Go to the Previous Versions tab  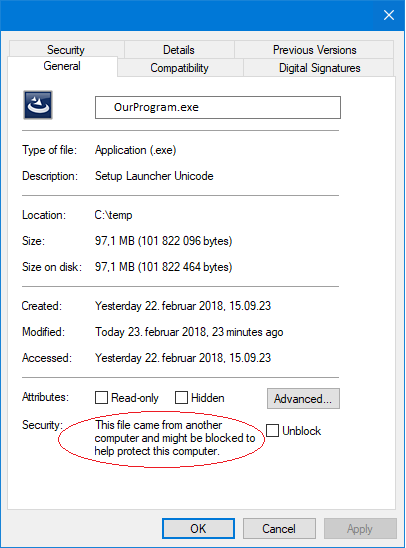pyautogui.click(x=314, y=50)
